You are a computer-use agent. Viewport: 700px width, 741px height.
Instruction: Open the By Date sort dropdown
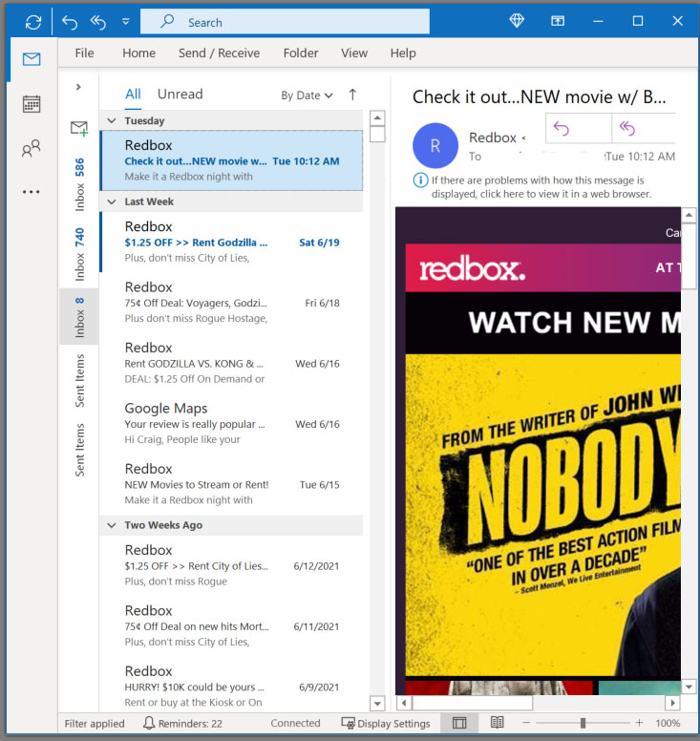click(x=308, y=95)
